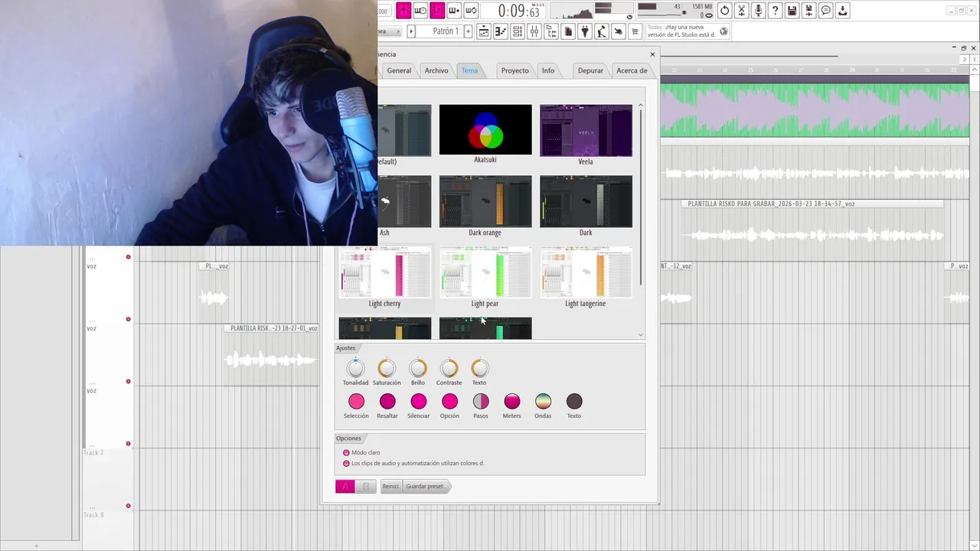The image size is (980, 551).
Task: Click the wait-for-input toolbar icon
Action: click(x=420, y=11)
